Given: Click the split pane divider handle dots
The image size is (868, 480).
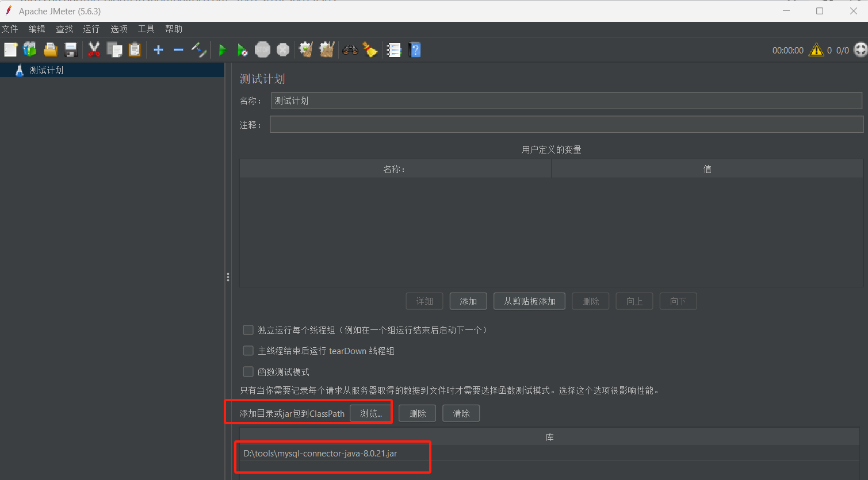Looking at the screenshot, I should point(228,277).
